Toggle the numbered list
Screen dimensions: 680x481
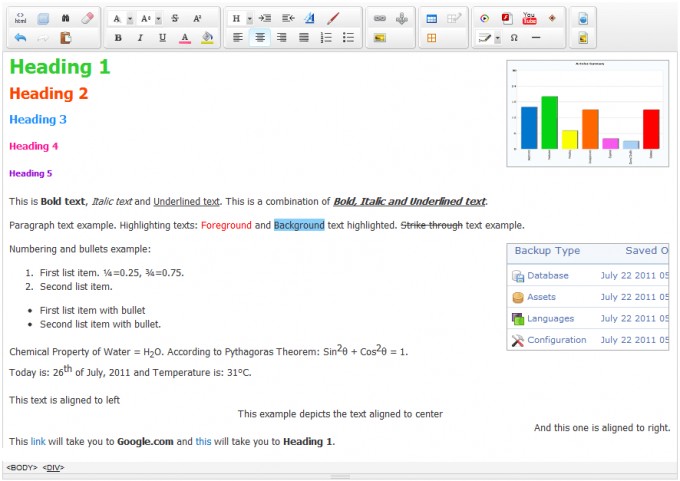click(326, 38)
